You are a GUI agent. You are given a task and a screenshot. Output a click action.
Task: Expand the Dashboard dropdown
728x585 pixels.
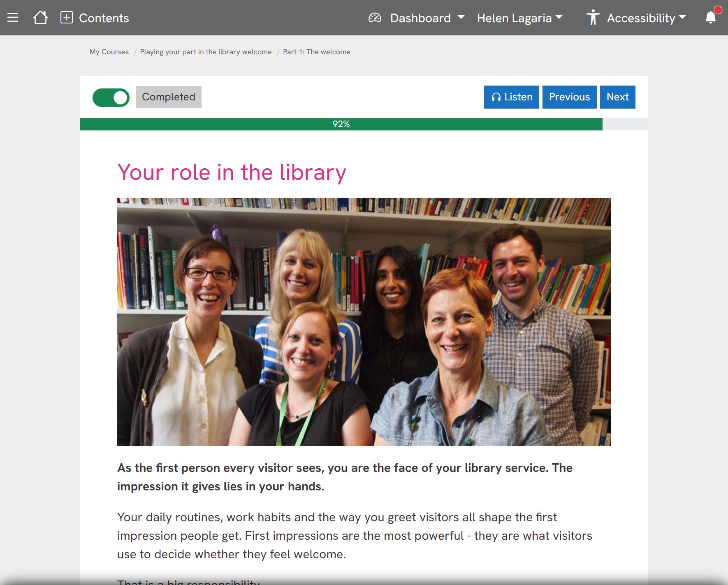(461, 17)
